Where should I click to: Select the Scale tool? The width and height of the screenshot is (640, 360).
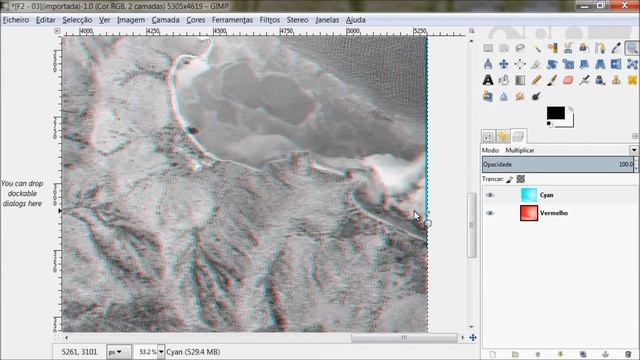pyautogui.click(x=568, y=64)
